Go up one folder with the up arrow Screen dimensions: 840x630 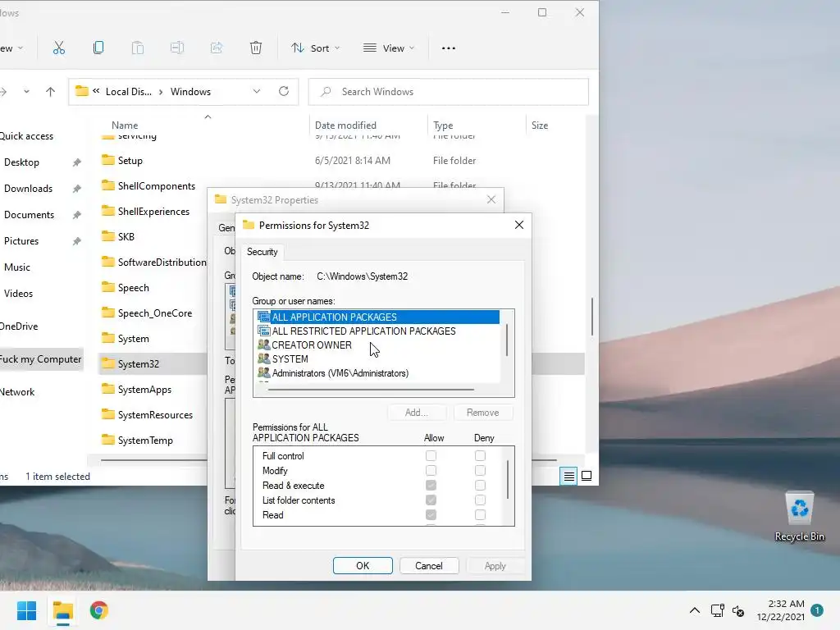[50, 92]
